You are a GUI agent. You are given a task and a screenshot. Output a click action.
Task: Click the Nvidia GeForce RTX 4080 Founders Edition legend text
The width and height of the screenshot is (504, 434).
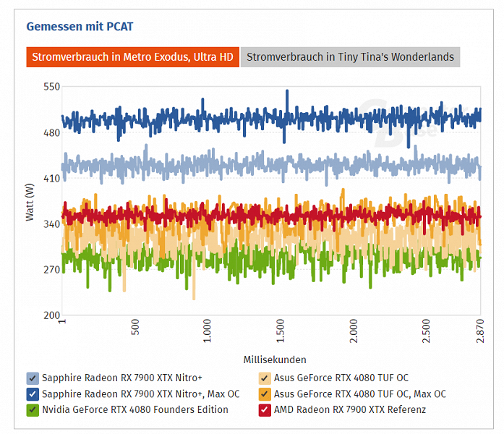pos(135,409)
